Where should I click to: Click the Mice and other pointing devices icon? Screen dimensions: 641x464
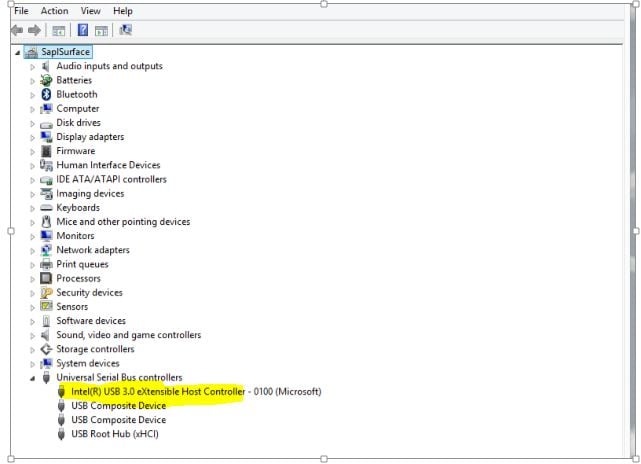(46, 222)
